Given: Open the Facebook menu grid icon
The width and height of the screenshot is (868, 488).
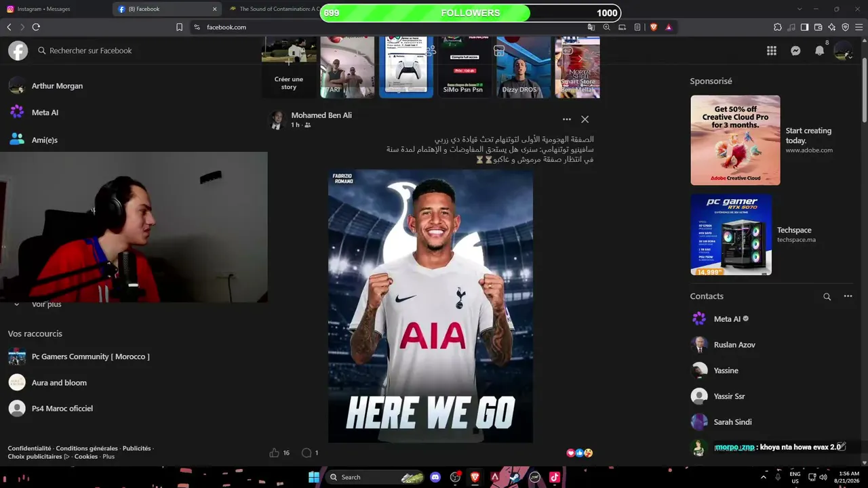Looking at the screenshot, I should 772,51.
